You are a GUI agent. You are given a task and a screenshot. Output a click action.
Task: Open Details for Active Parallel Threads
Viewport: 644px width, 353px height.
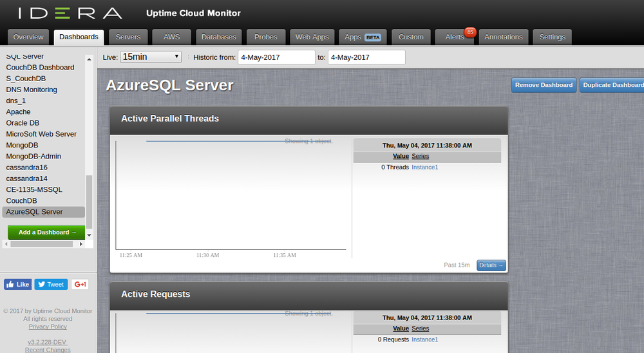pyautogui.click(x=491, y=265)
